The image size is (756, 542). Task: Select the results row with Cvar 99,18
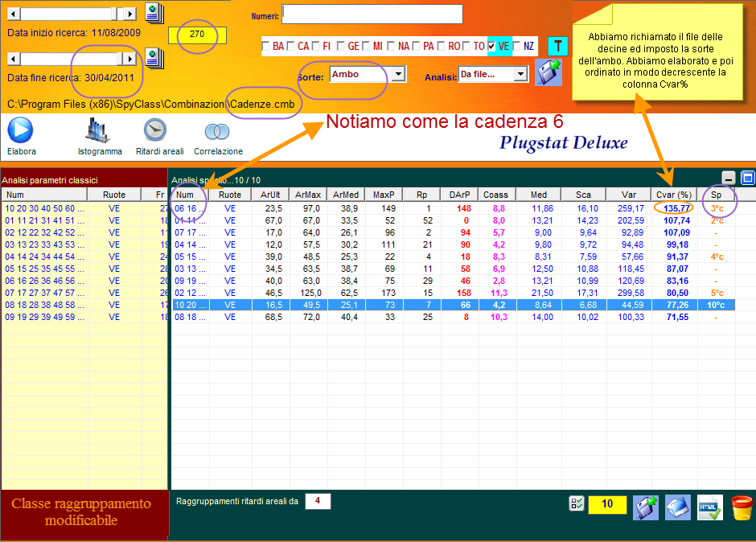454,245
